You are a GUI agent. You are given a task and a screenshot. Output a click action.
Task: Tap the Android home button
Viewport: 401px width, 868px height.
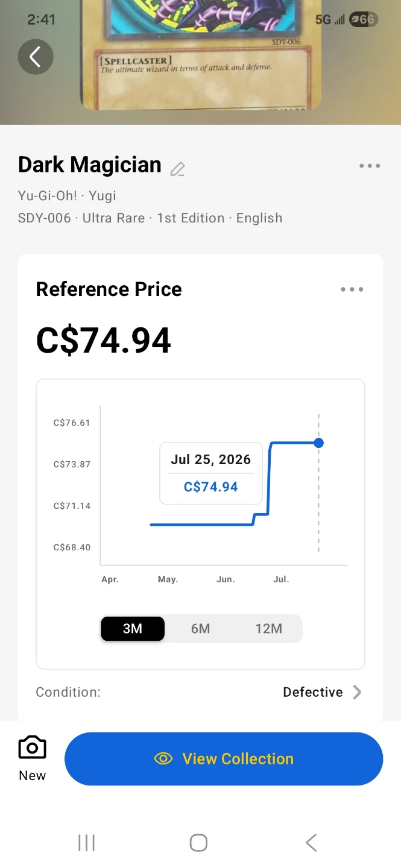(x=199, y=843)
